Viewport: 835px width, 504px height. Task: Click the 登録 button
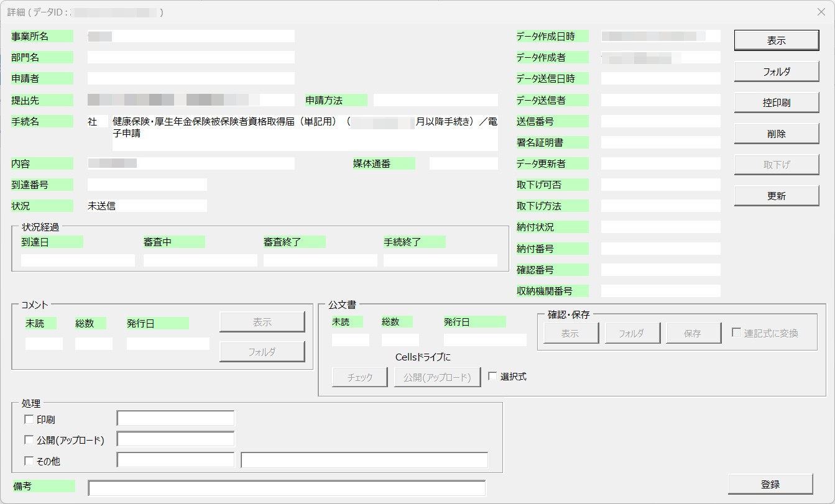(770, 484)
